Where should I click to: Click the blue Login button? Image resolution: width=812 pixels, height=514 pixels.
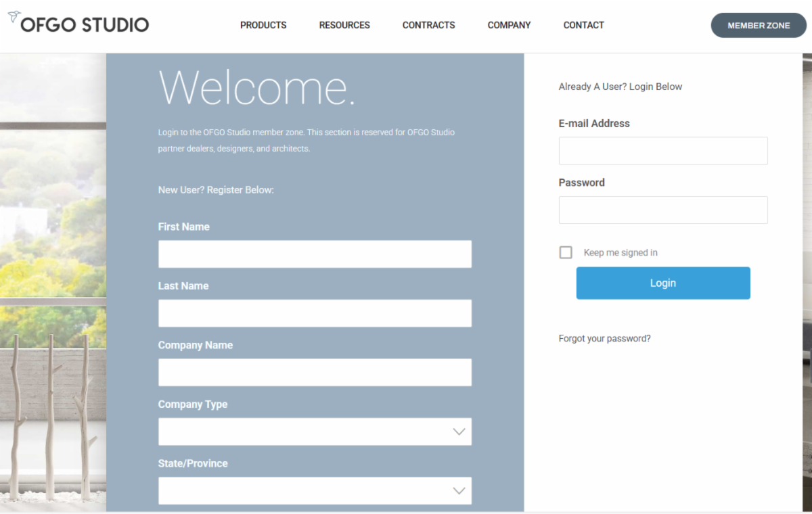click(x=663, y=283)
